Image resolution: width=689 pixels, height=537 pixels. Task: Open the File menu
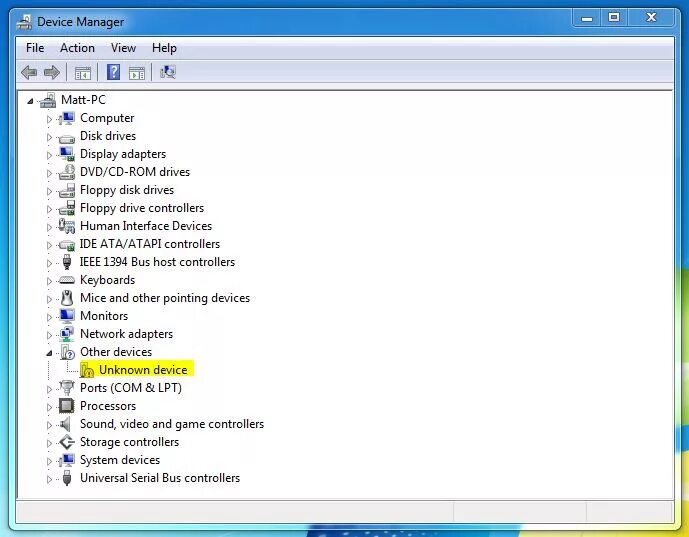coord(35,48)
